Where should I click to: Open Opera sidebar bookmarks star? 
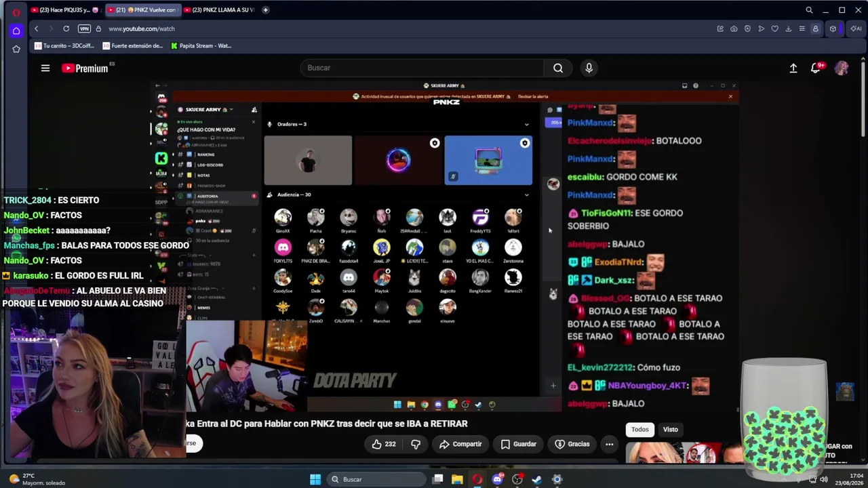[16, 49]
